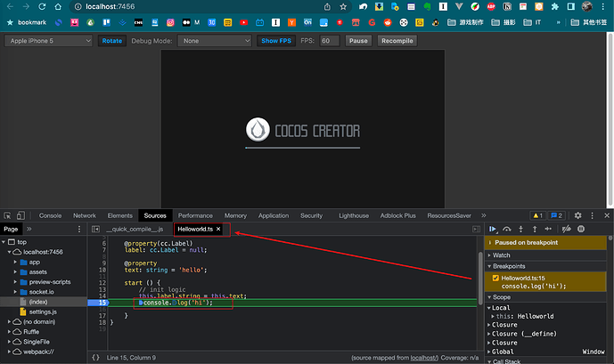Open Trello bookmark icon
This screenshot has width=614, height=364.
tap(107, 22)
